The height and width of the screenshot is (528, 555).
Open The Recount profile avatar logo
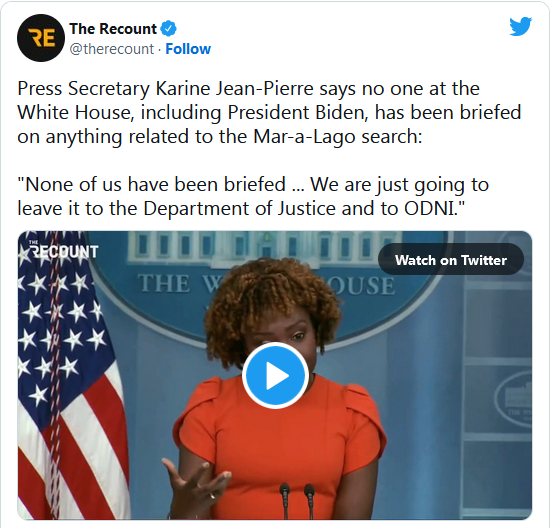pyautogui.click(x=41, y=38)
